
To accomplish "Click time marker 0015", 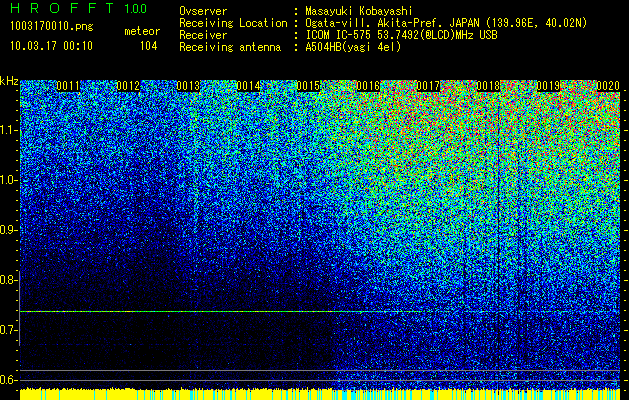I will pos(308,86).
